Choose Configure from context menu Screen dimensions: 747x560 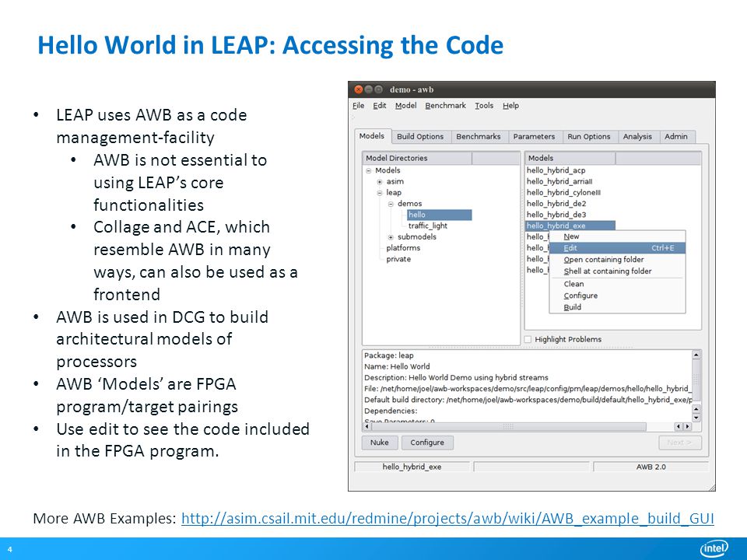(617, 296)
